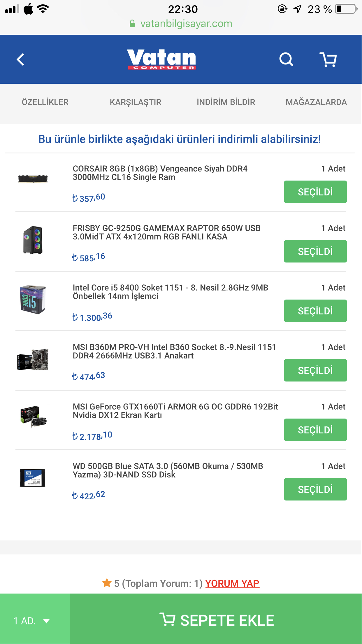This screenshot has height=644, width=362.
Task: Switch to the ÖZELLİKLER tab
Action: [45, 102]
